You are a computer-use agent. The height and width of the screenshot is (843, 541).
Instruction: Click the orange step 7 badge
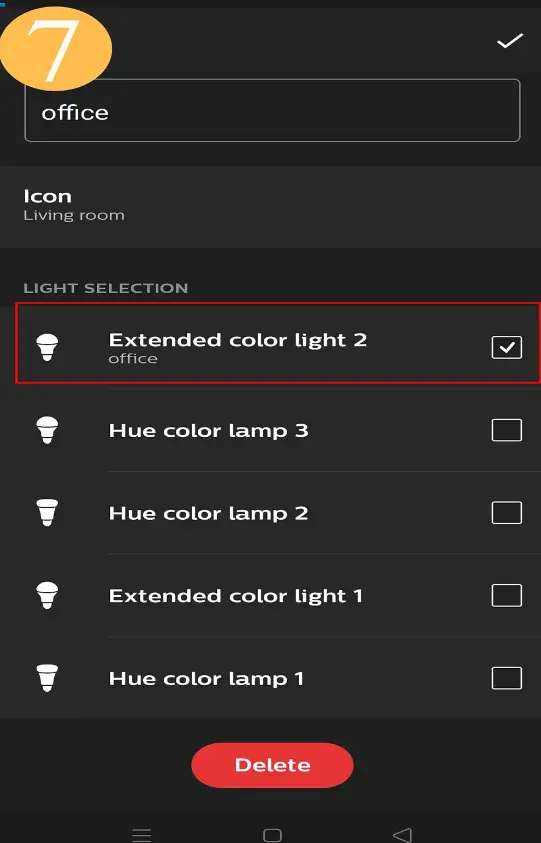pos(55,48)
